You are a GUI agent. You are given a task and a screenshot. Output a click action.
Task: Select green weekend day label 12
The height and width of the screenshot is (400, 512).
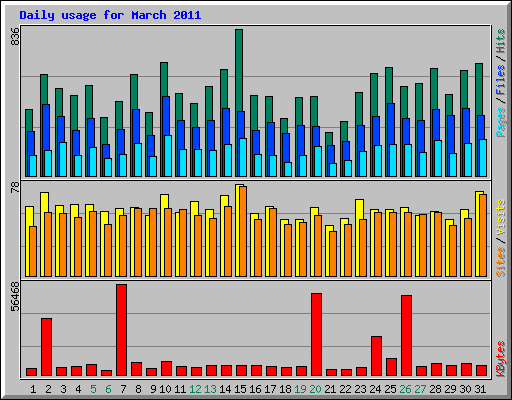[x=195, y=389]
